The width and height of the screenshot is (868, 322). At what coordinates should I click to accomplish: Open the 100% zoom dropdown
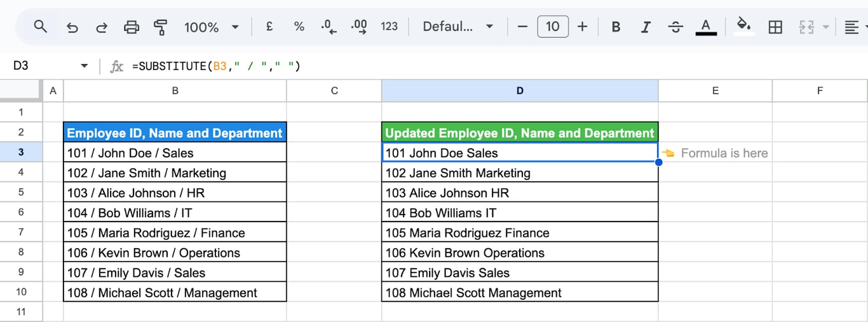212,27
